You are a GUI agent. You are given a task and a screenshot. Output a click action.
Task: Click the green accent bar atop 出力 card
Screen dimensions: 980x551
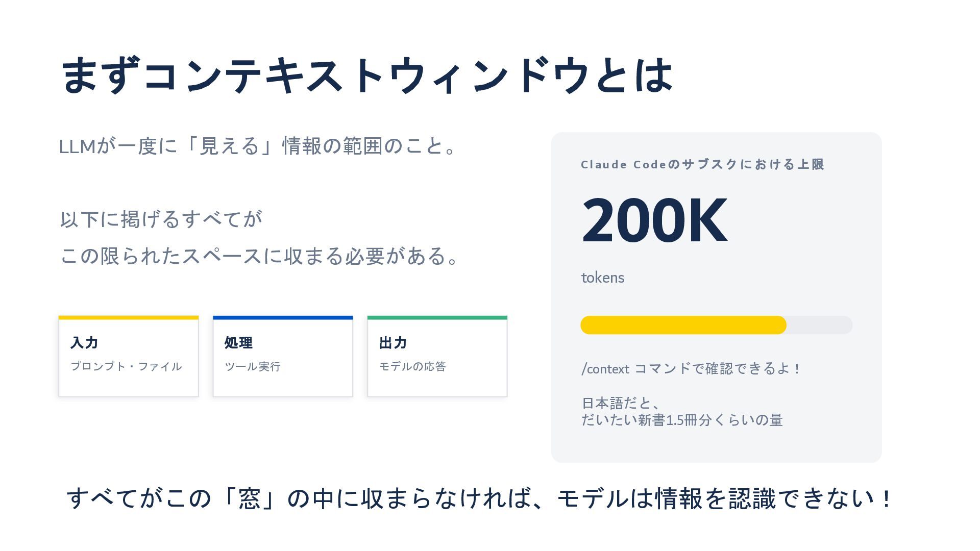(x=437, y=318)
